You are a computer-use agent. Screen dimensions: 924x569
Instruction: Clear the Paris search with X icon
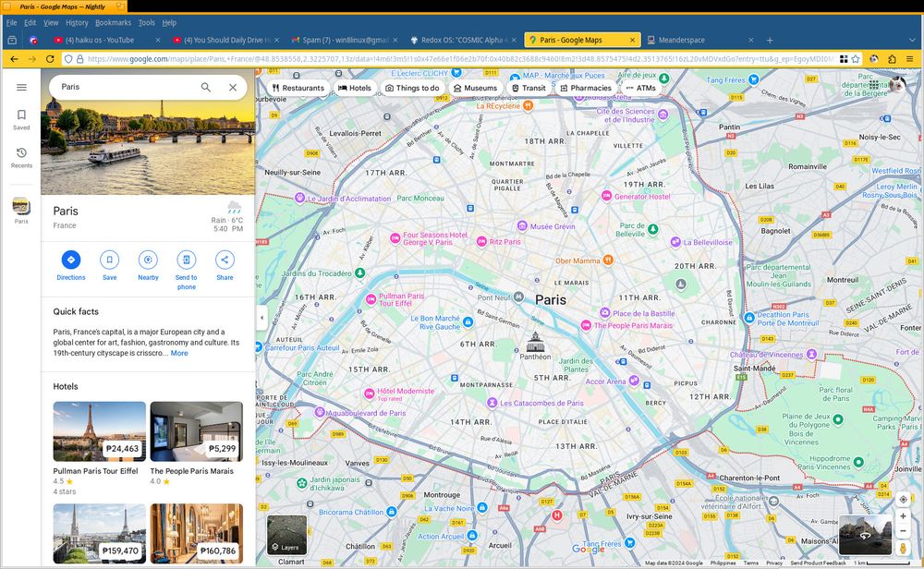point(233,87)
